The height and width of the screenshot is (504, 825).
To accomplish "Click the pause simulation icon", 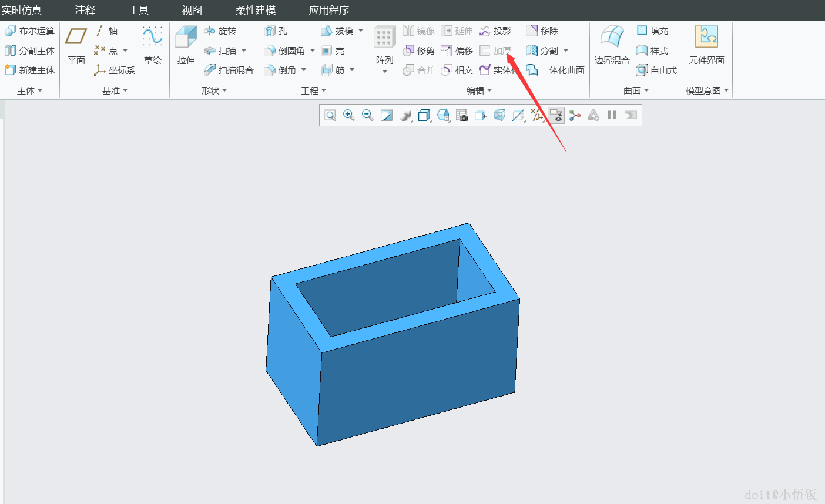I will (x=612, y=115).
